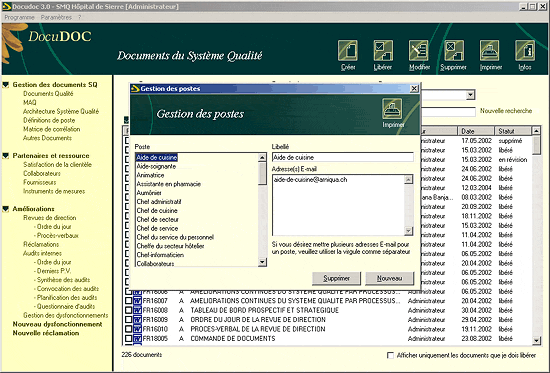Click the Créer toolbar icon

[348, 51]
